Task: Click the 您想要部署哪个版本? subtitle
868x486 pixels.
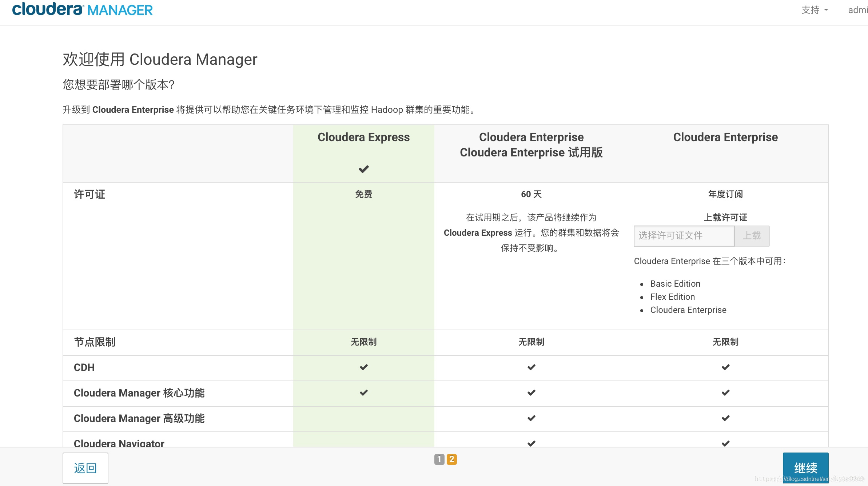Action: click(x=119, y=85)
